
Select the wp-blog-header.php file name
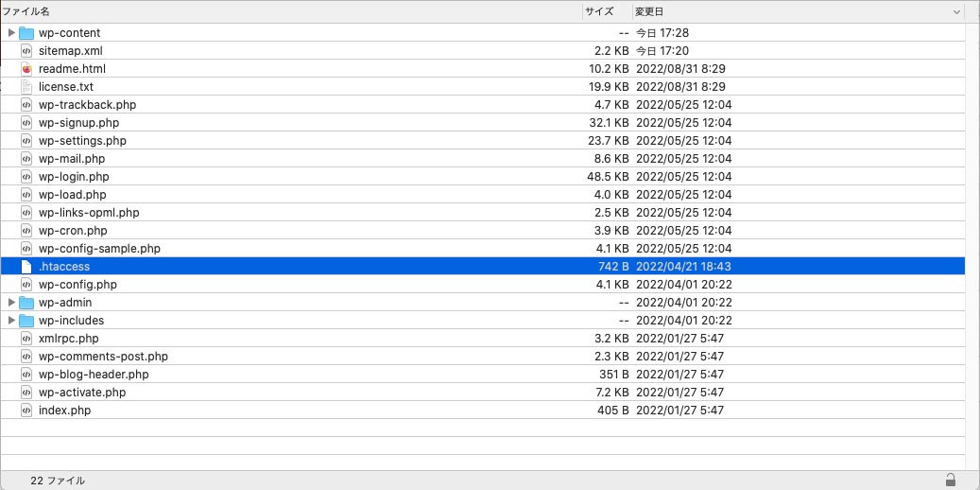click(94, 375)
